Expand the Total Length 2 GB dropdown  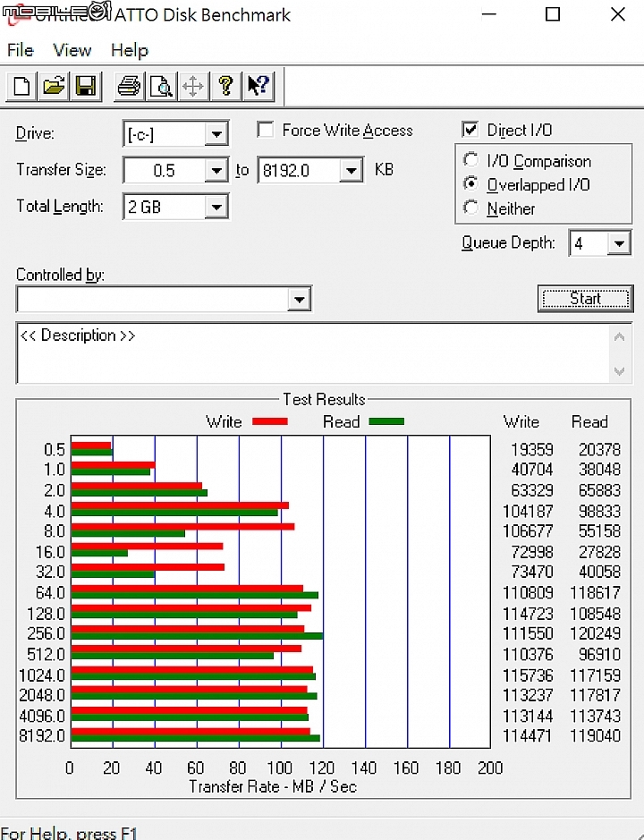point(216,207)
